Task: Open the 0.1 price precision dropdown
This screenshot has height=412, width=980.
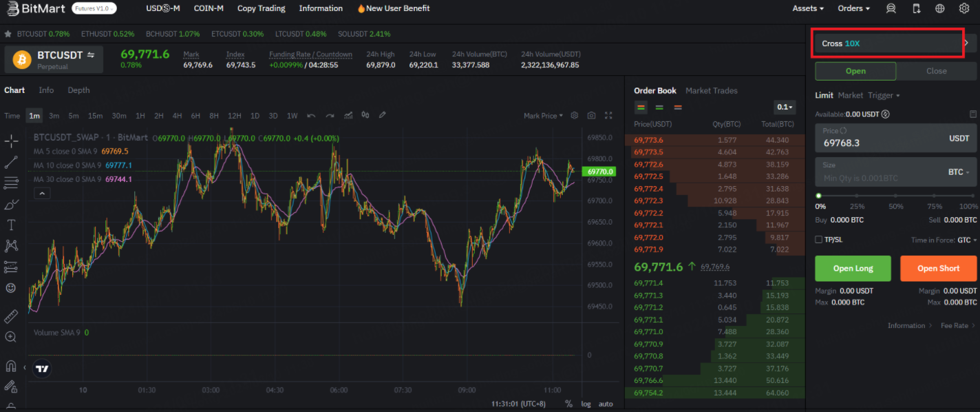Action: click(x=785, y=107)
